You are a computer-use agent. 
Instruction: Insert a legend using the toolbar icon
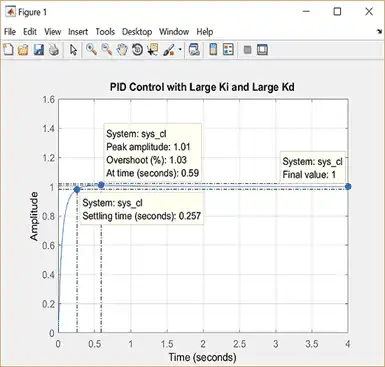point(228,50)
